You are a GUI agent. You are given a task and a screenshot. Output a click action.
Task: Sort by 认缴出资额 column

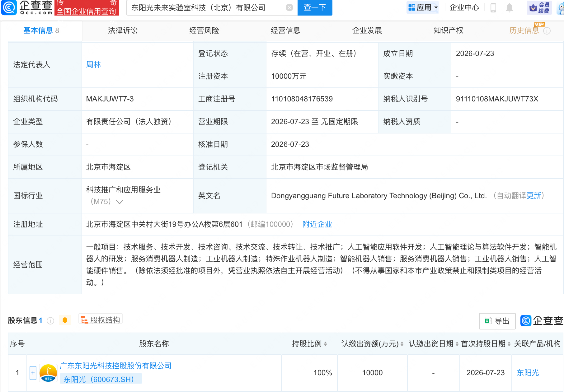click(402, 344)
